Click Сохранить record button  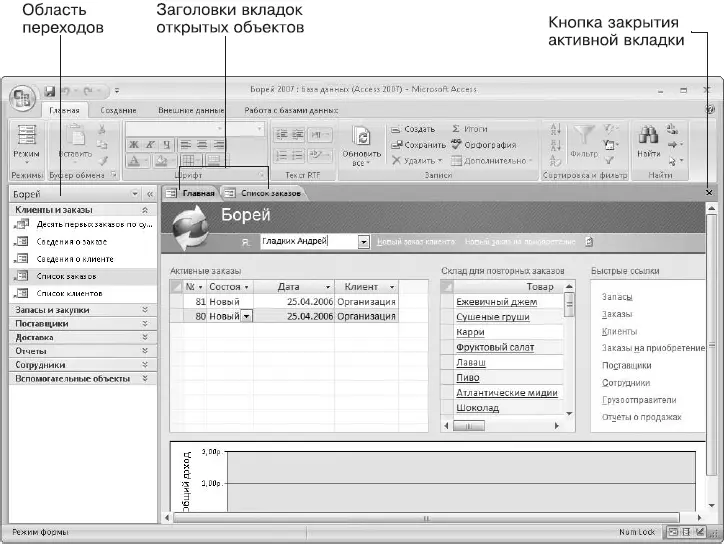418,145
